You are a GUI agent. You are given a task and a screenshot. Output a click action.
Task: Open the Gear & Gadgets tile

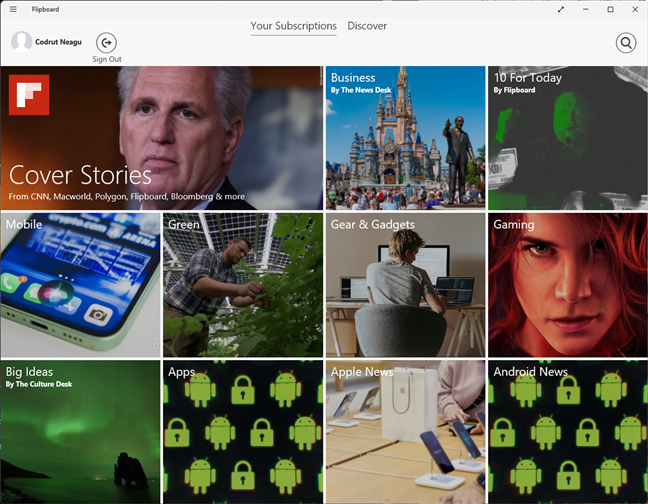(x=405, y=285)
